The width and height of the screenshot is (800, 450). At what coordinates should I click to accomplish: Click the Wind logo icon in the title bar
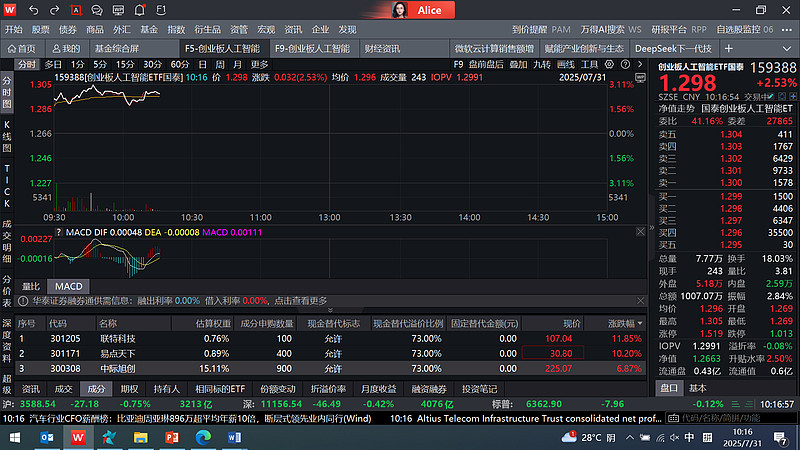pos(10,10)
